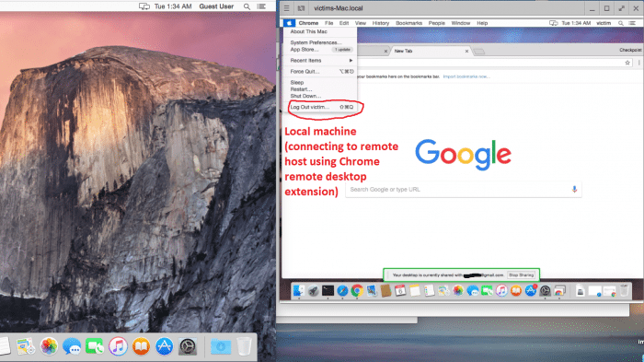Open iTunes in remote dock
The image size is (644, 362).
[501, 291]
